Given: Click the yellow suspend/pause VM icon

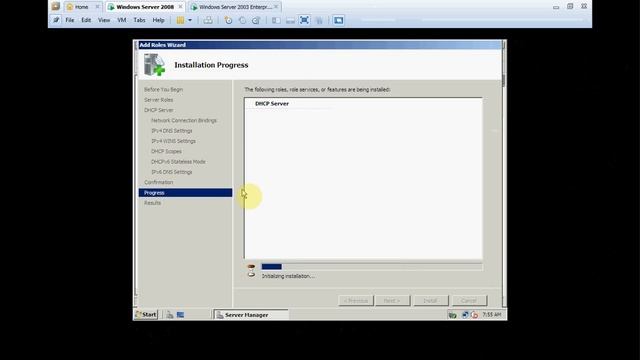Looking at the screenshot, I should click(180, 20).
